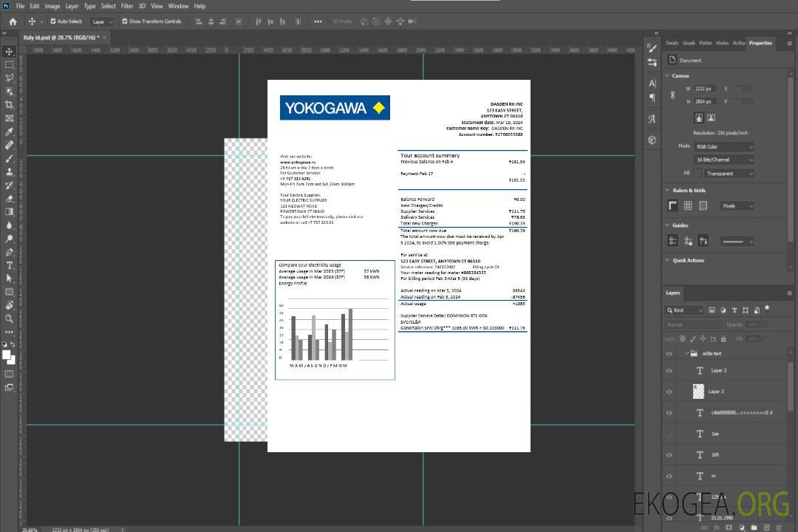Create a new group folder button
The width and height of the screenshot is (798, 532).
pos(754,528)
